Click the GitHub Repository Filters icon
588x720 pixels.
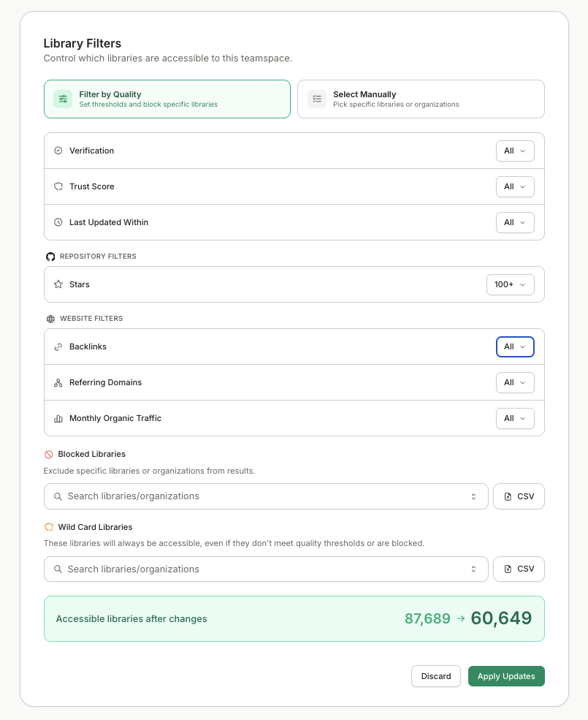50,257
